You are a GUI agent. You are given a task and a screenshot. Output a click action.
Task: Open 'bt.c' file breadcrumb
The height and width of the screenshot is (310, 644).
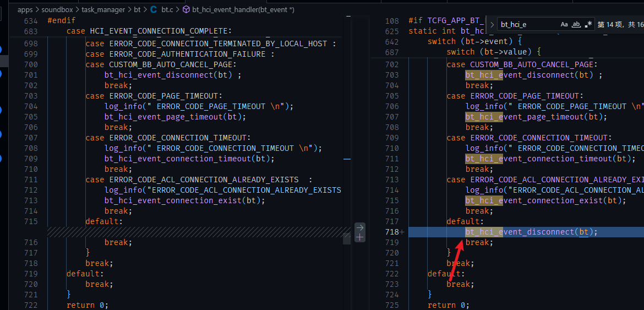[167, 9]
